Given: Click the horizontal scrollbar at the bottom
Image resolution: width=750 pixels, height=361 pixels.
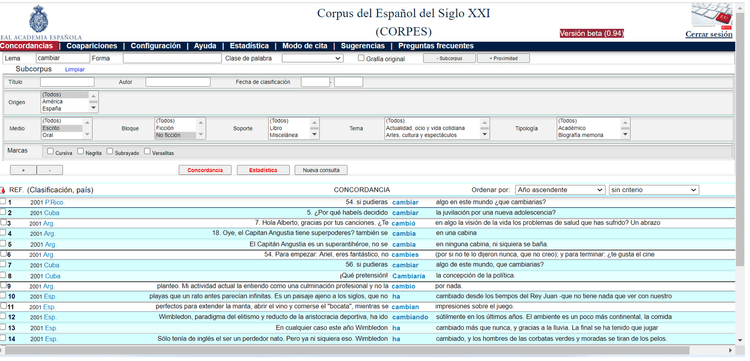Looking at the screenshot, I should [x=347, y=350].
